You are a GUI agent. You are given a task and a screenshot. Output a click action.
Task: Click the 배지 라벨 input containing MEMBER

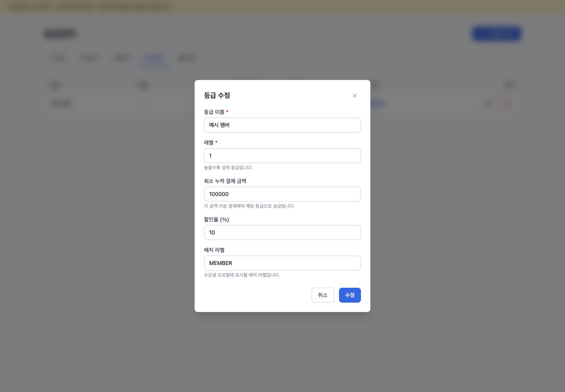pos(282,263)
